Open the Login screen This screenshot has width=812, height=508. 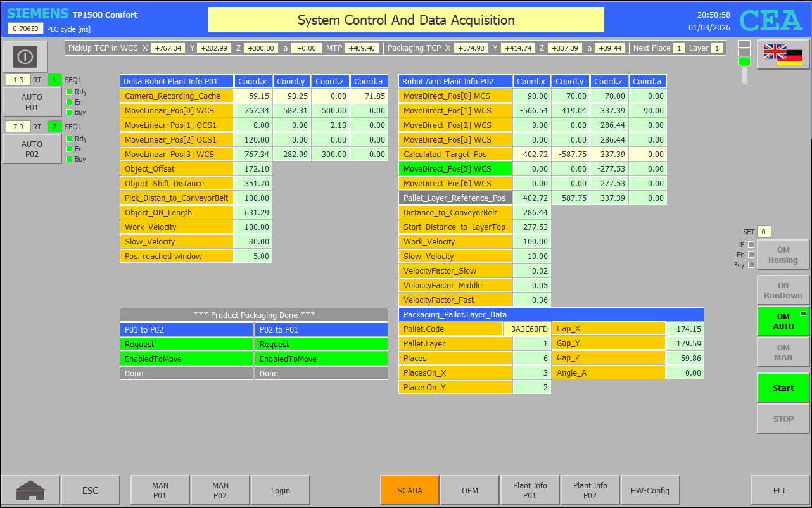(280, 490)
